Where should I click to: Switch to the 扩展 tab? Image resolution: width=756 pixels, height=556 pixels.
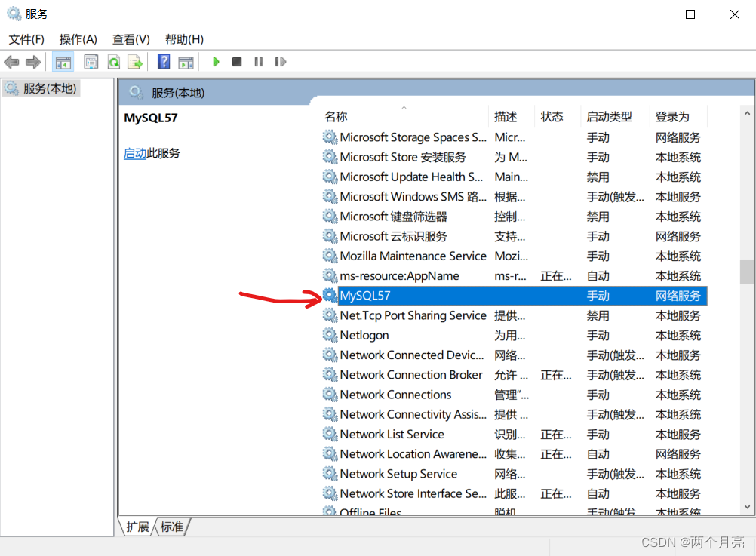(137, 527)
